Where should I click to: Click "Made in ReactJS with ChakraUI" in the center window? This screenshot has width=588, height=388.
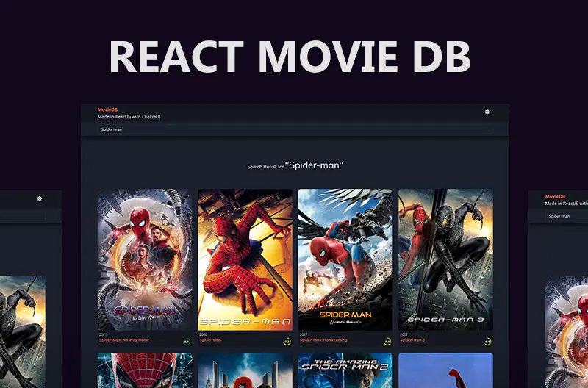[x=129, y=117]
